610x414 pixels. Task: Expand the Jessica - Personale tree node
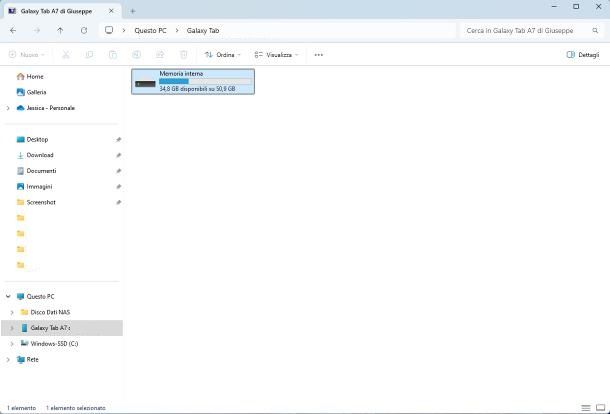click(8, 108)
